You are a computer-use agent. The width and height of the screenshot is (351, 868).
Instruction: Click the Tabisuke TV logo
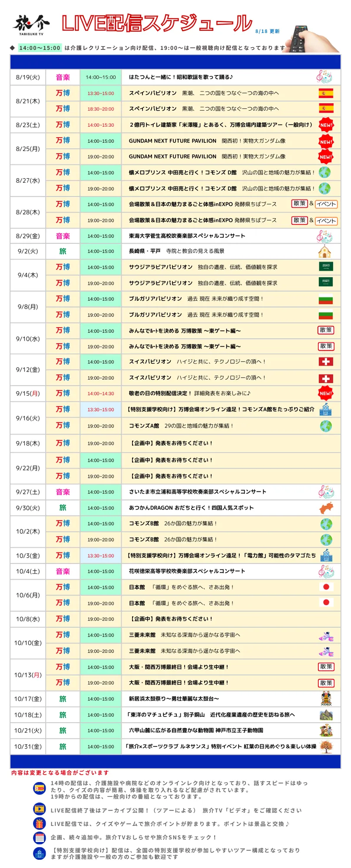pos(31,25)
